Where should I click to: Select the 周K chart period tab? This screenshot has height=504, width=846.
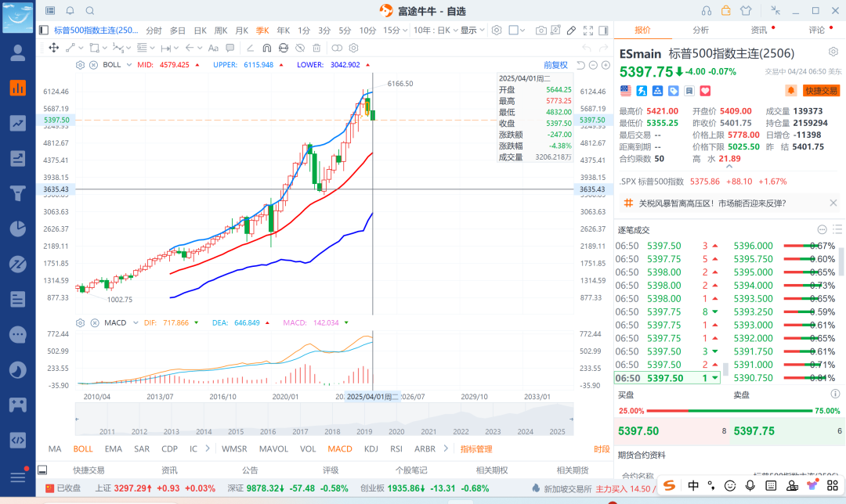point(220,31)
